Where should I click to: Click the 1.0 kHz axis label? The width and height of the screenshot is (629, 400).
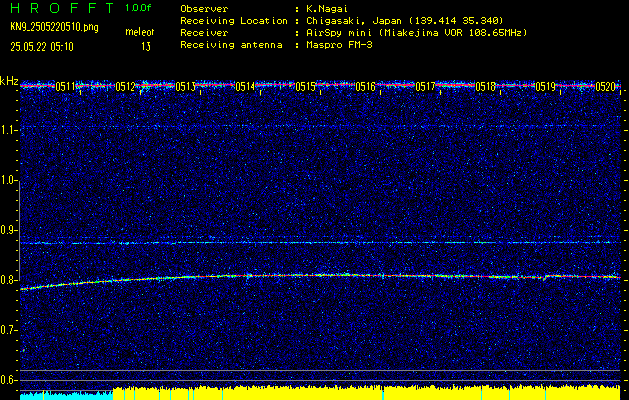[x=8, y=180]
